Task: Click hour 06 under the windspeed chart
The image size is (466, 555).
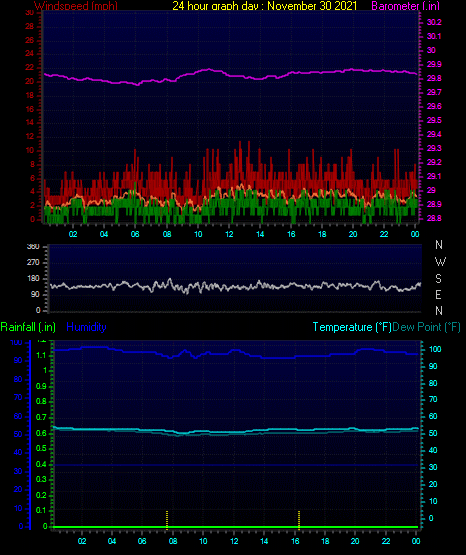Action: pos(135,234)
